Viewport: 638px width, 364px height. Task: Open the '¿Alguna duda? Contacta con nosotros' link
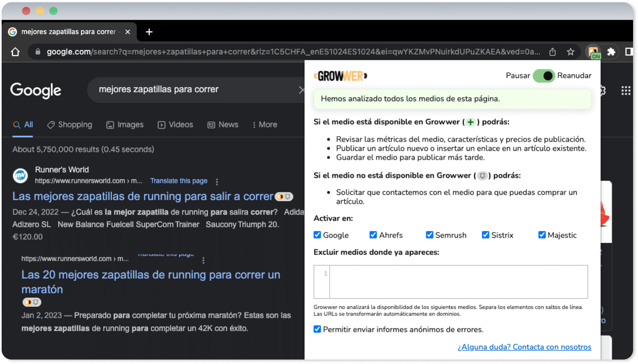coord(525,347)
